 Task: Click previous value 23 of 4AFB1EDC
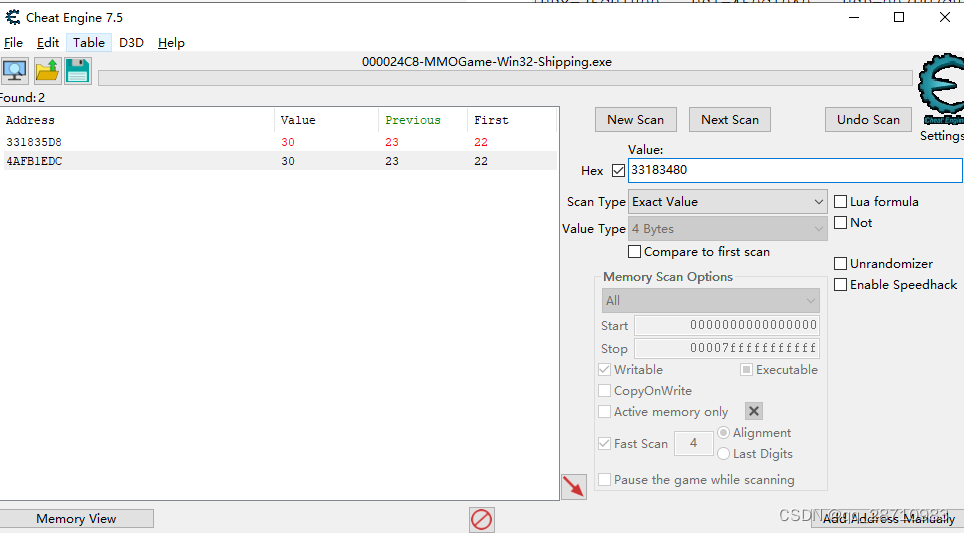click(392, 161)
